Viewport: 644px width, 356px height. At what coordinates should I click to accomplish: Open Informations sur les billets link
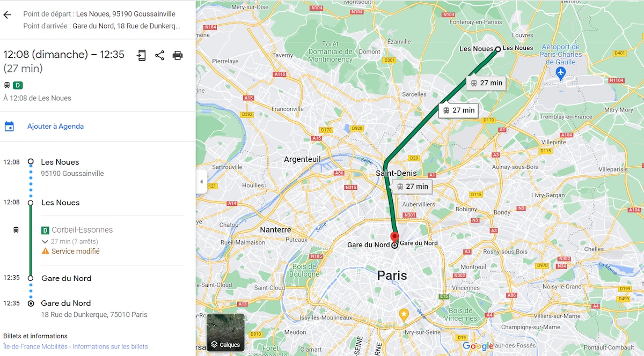(110, 346)
